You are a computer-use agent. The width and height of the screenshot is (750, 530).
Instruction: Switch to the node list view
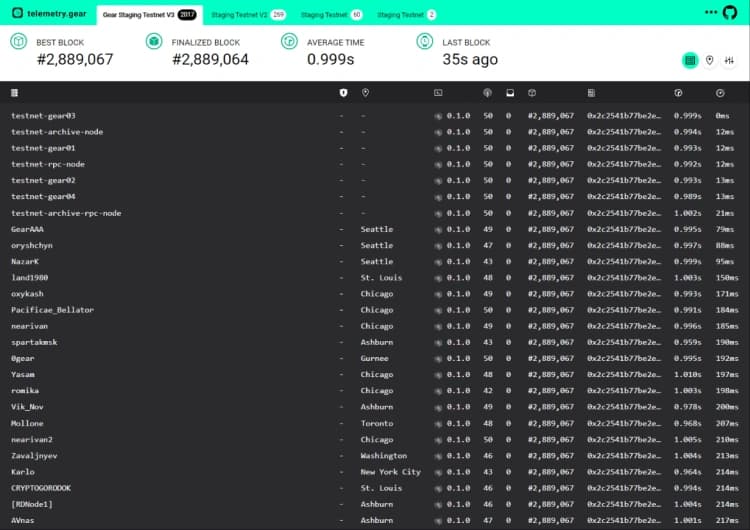click(x=690, y=60)
